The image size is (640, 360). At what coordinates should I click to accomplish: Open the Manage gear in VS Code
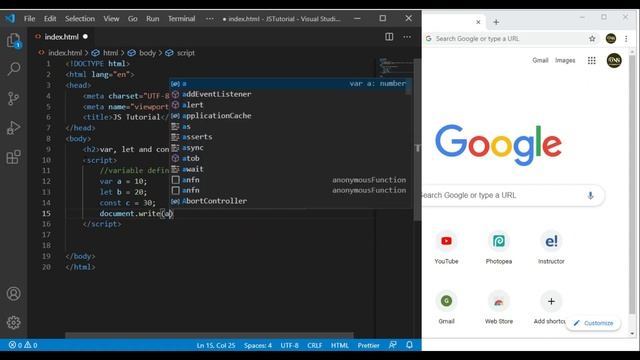13,322
